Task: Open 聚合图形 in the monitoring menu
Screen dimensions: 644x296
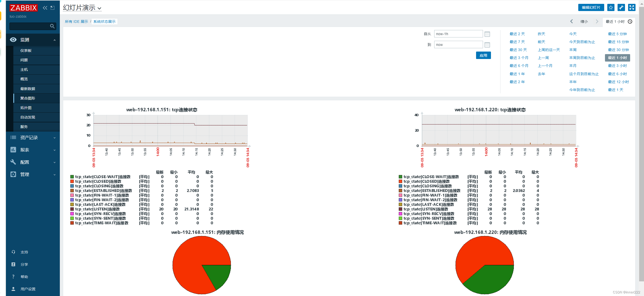Action: point(36,98)
